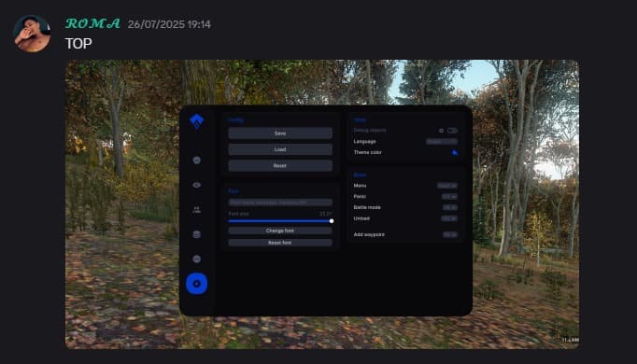
Task: Change the Add waypoint keybind box
Action: pyautogui.click(x=449, y=235)
